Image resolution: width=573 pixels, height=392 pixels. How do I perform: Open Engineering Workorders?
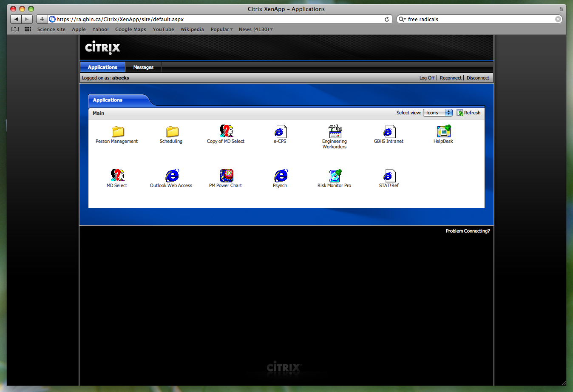coord(334,132)
